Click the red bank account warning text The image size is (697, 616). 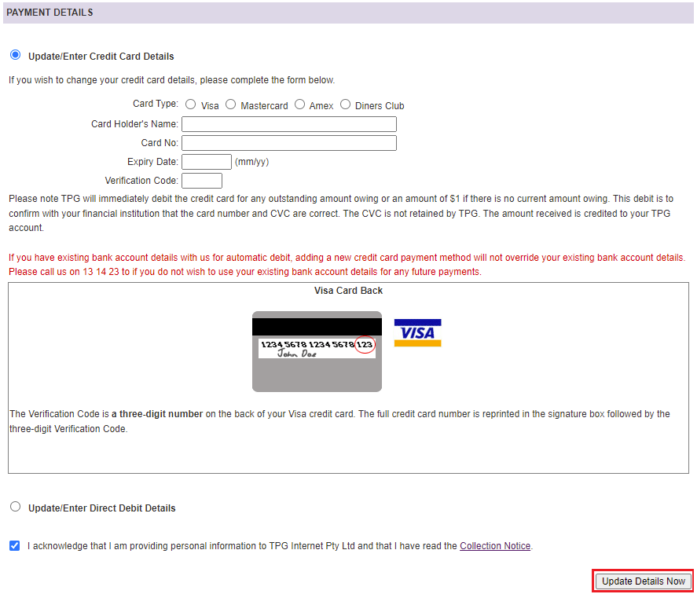347,265
